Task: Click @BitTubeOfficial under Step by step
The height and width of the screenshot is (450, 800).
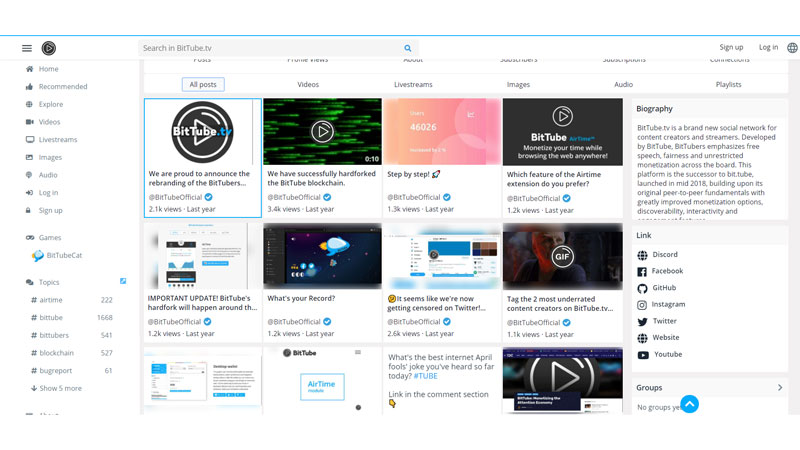Action: (413, 197)
